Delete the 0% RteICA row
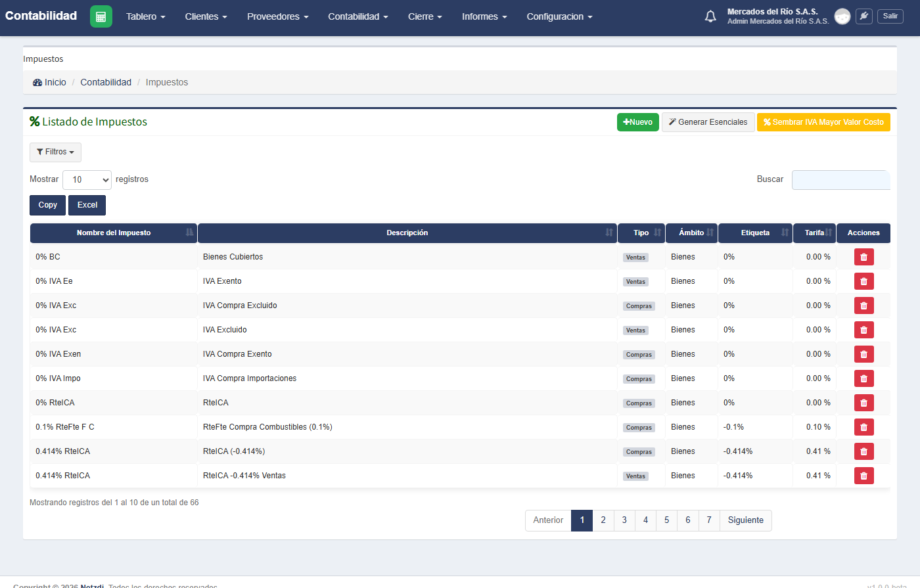The width and height of the screenshot is (920, 588). (x=863, y=403)
